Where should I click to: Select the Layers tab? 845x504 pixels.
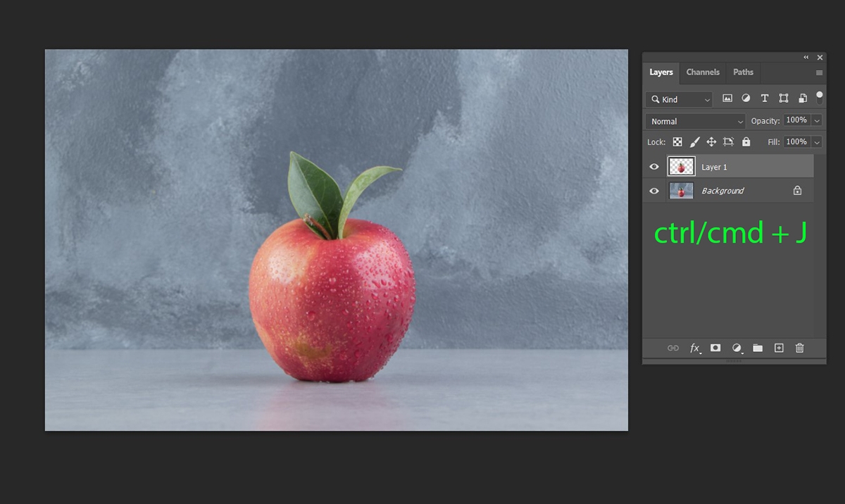pyautogui.click(x=661, y=72)
